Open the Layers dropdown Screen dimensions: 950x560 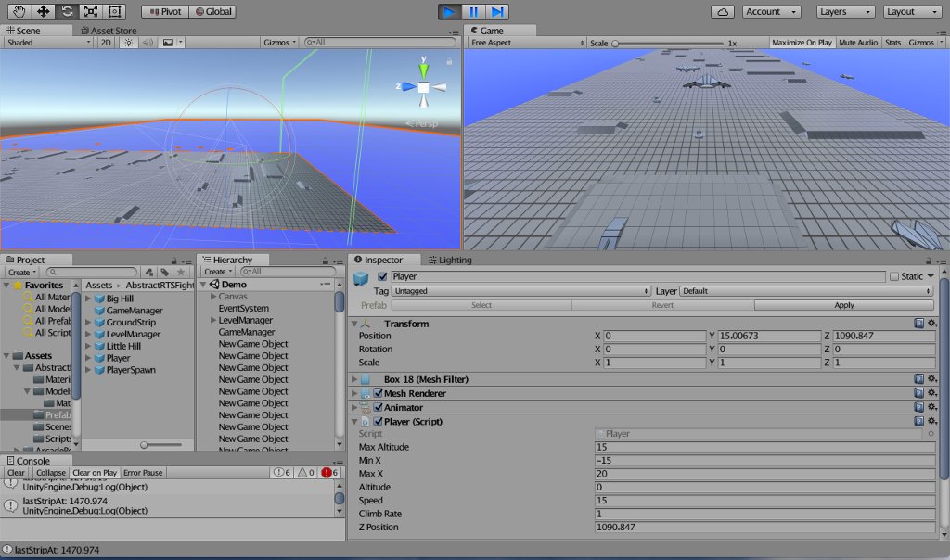click(844, 11)
